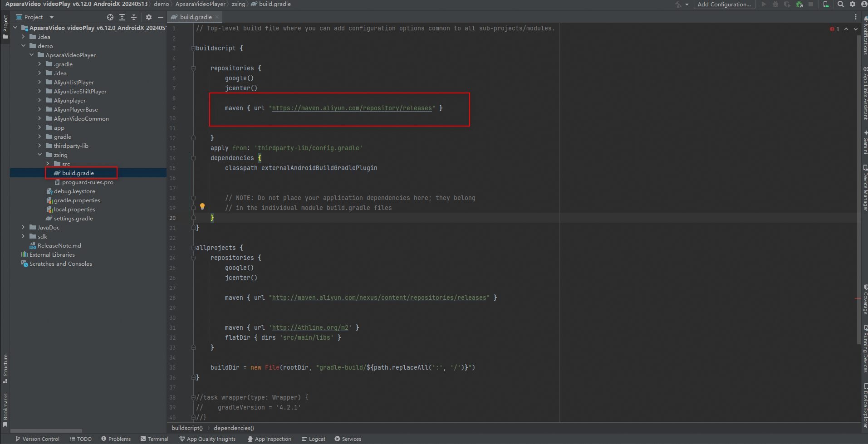Select Scratches and Consoles node
This screenshot has width=868, height=444.
tap(60, 264)
